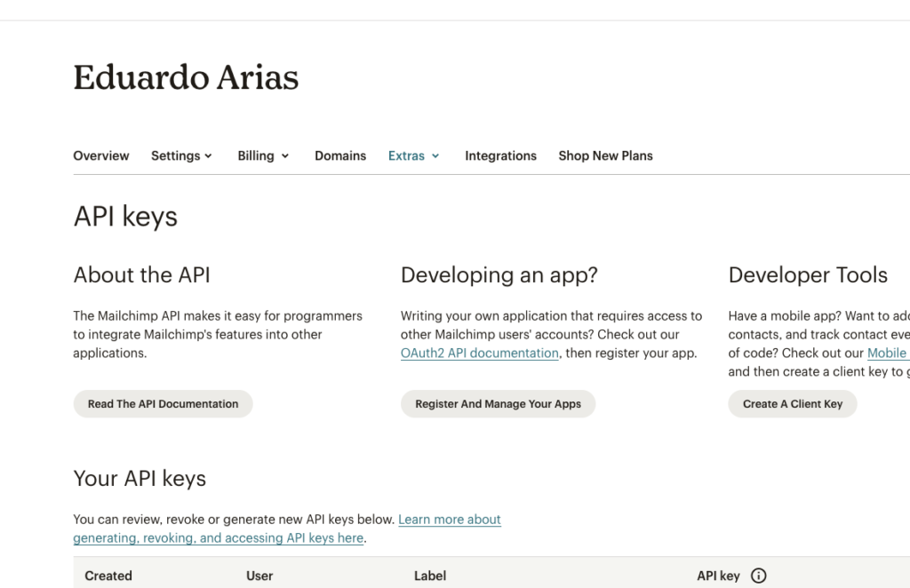Open the Integrations section
This screenshot has height=588, width=910.
tap(500, 155)
